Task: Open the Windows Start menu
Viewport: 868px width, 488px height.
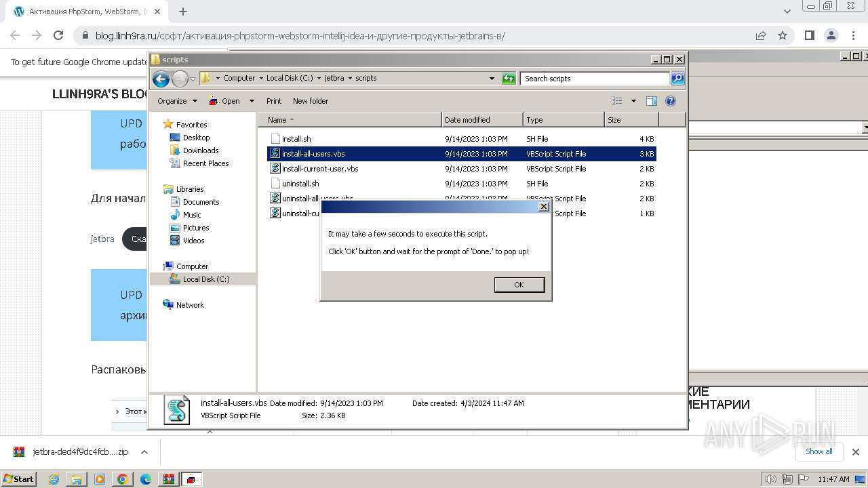Action: [19, 479]
